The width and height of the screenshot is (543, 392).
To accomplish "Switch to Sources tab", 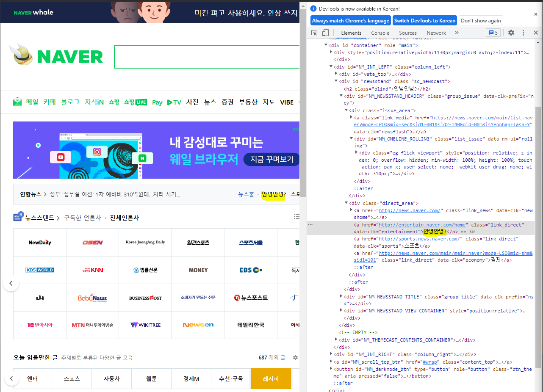I will [408, 33].
